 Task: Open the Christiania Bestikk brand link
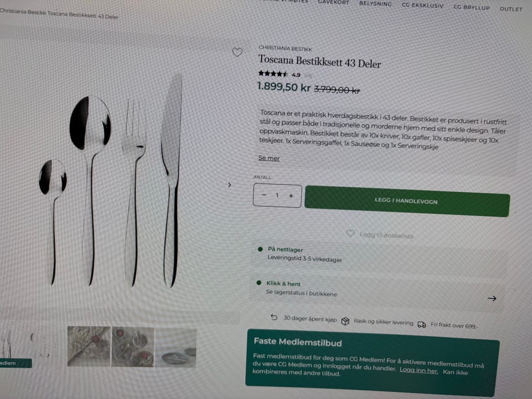tap(285, 49)
